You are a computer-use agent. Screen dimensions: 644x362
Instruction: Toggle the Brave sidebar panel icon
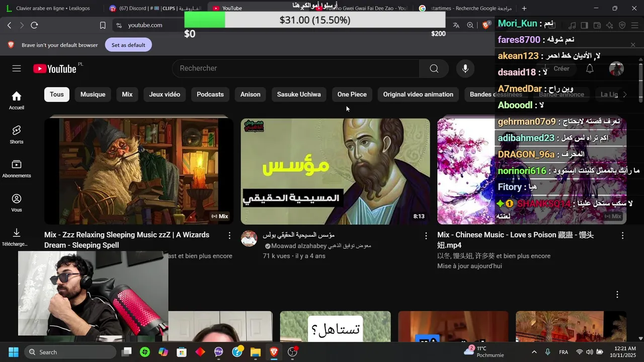pos(584,25)
